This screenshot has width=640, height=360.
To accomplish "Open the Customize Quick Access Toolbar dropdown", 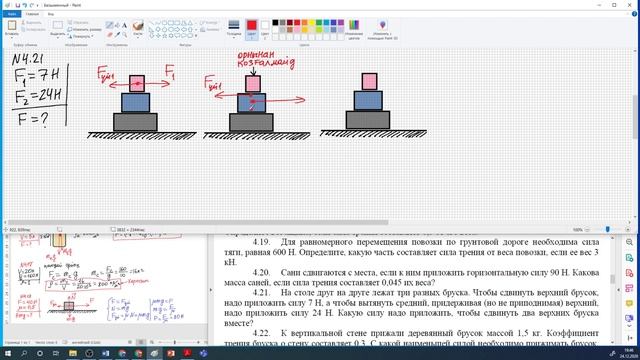I will [38, 5].
